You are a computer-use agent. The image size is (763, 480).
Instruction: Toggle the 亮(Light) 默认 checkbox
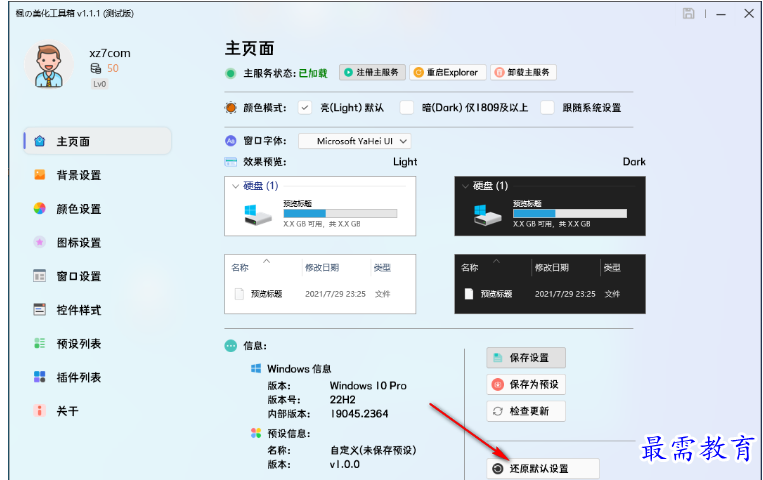(305, 108)
